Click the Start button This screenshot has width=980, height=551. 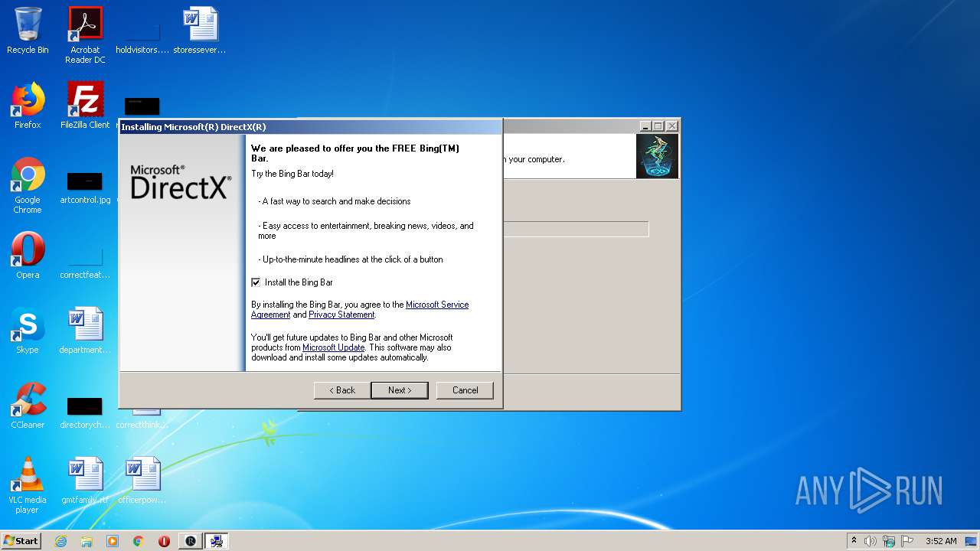21,541
